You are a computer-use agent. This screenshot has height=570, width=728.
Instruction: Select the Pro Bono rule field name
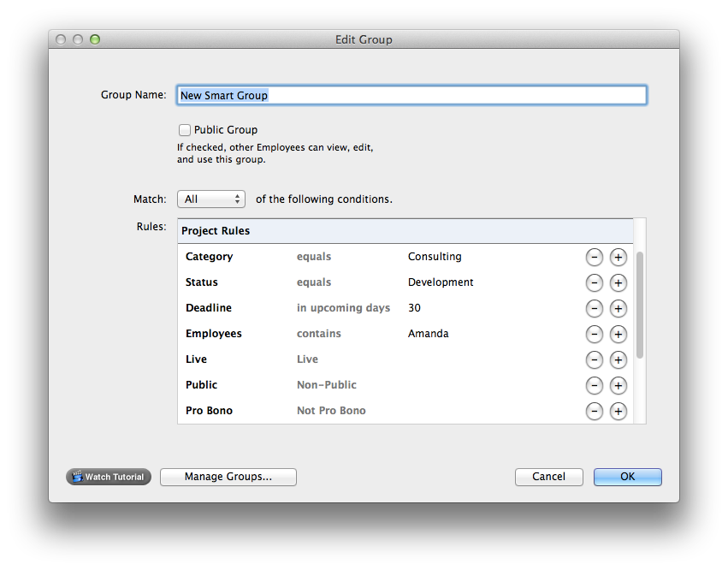click(209, 411)
